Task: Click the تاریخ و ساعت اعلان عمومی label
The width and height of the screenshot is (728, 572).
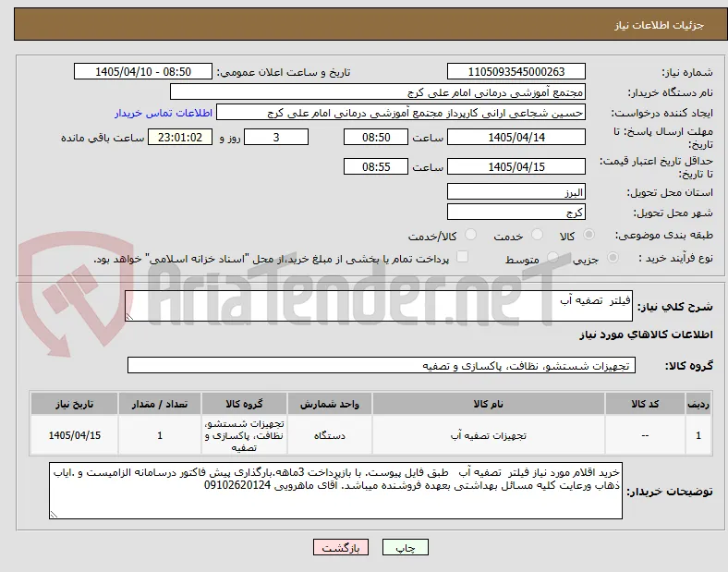Action: click(x=284, y=72)
